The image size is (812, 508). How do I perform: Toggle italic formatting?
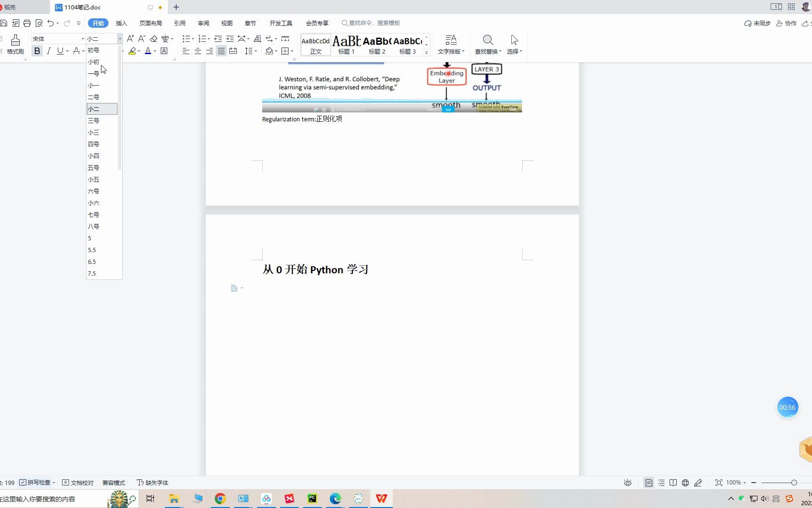[x=48, y=51]
